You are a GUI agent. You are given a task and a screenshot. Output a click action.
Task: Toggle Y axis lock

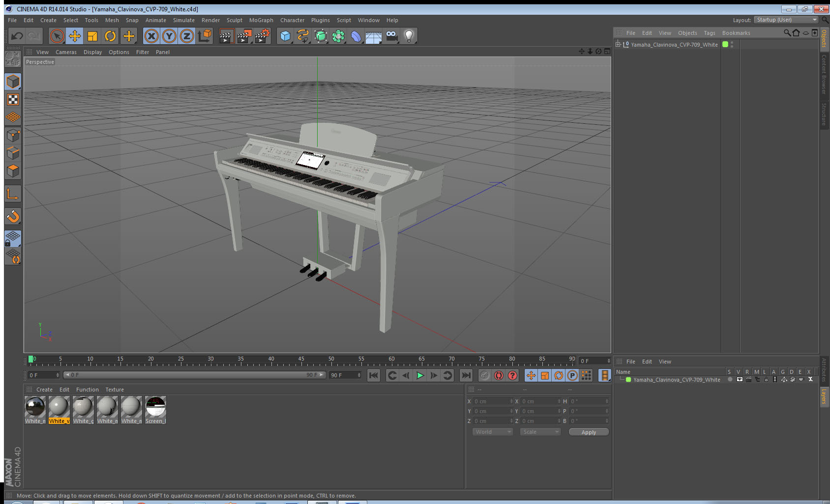[169, 36]
